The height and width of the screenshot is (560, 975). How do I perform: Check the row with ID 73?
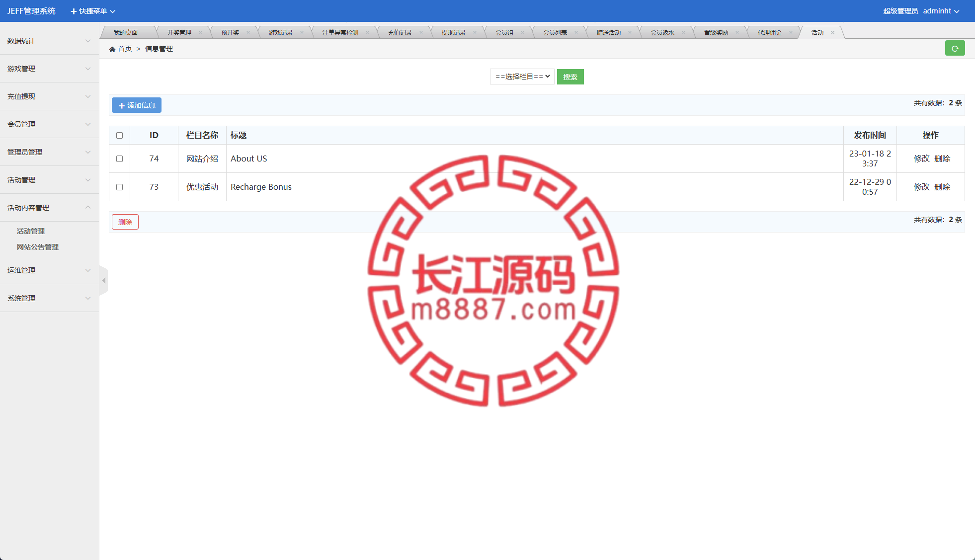[x=119, y=187]
